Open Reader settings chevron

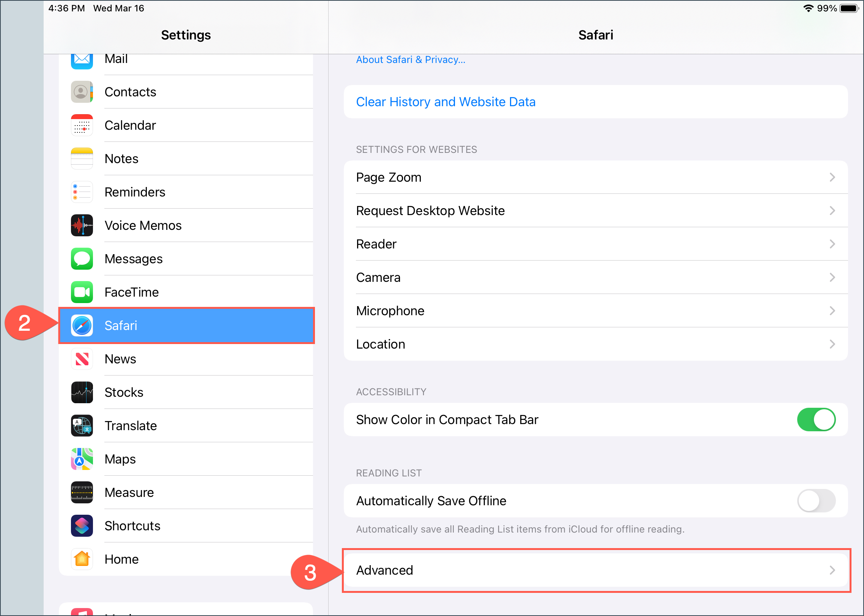tap(832, 244)
